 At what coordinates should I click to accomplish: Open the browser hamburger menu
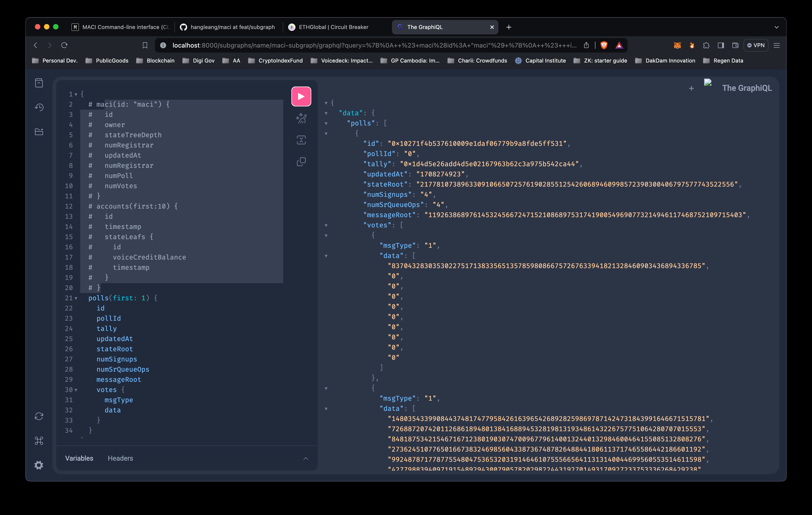tap(777, 45)
